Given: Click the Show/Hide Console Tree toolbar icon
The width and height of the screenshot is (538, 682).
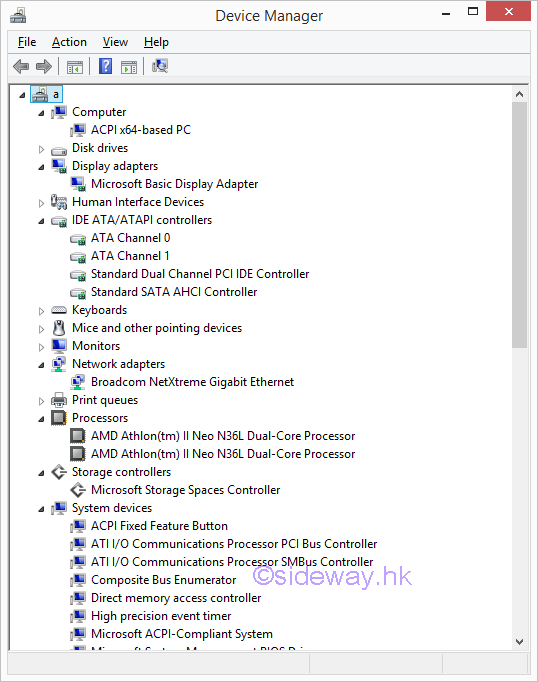Looking at the screenshot, I should point(75,67).
